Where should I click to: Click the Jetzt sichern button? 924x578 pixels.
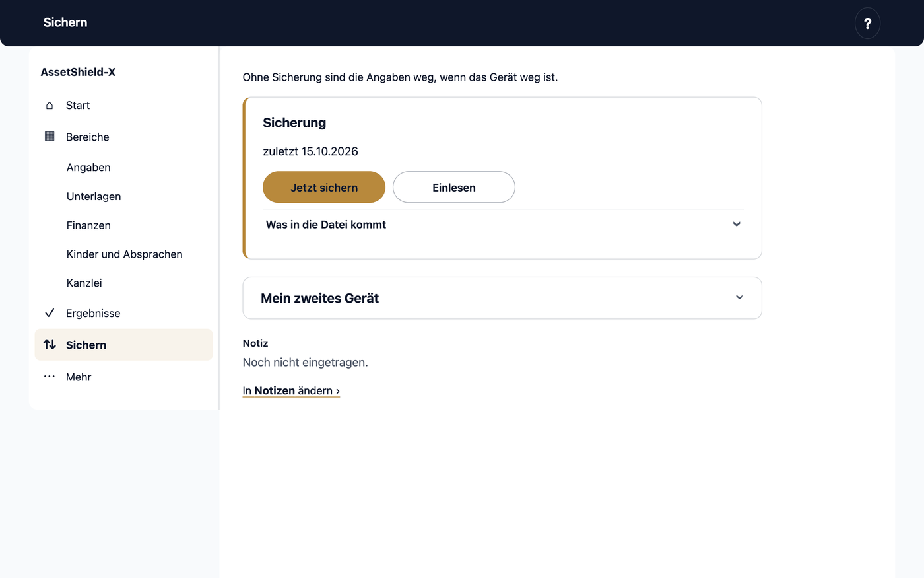(324, 188)
